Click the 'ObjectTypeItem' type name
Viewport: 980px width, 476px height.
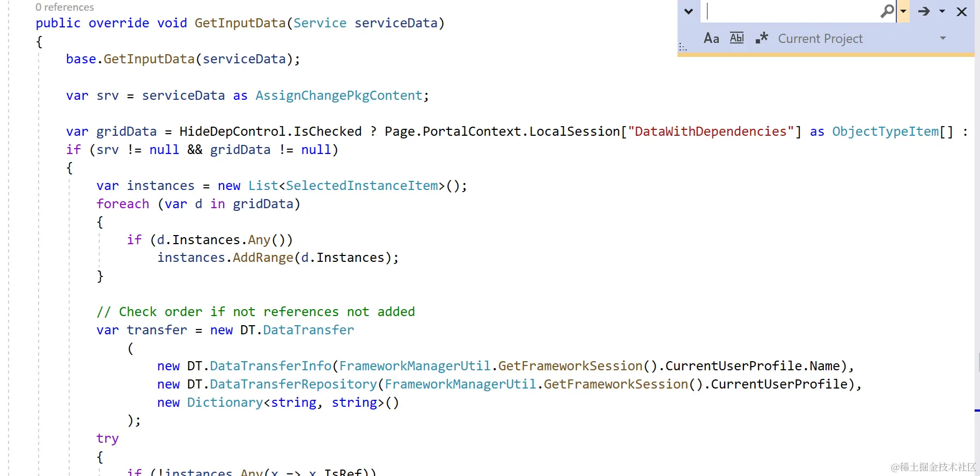[886, 131]
